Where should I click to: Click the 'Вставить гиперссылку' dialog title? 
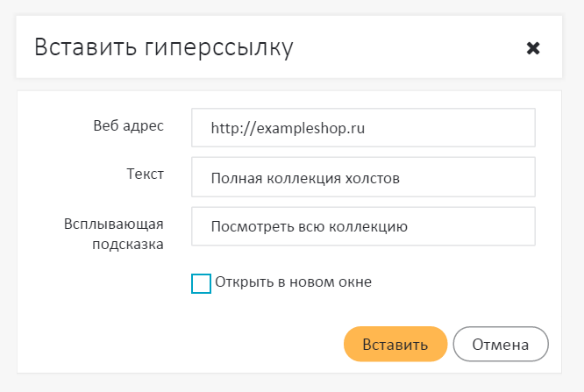[x=163, y=47]
